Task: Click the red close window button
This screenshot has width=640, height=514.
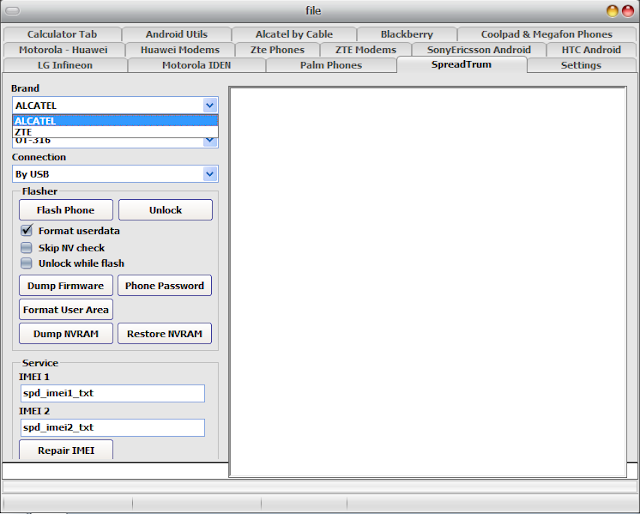Action: point(628,11)
